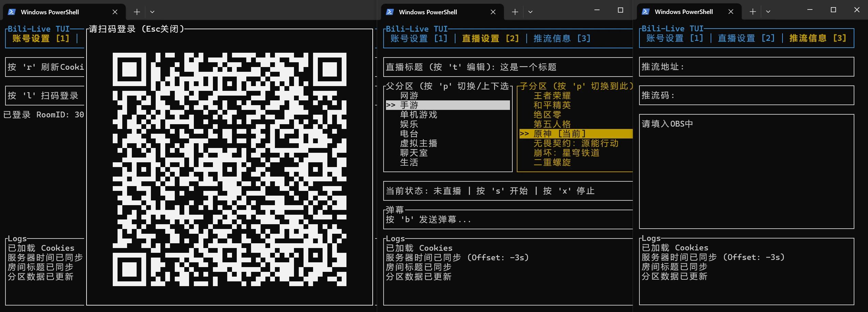This screenshot has height=312, width=868.
Task: Click the 推流地址 field
Action: 746,67
